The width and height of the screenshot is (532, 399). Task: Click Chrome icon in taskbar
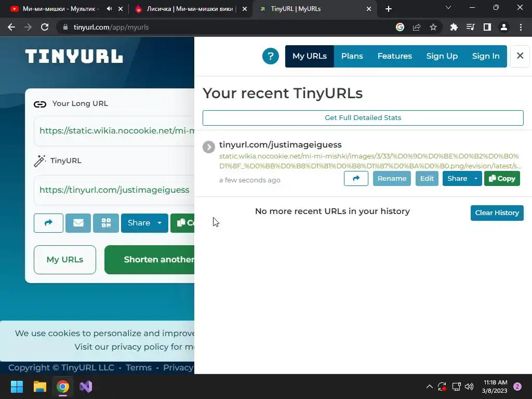63,387
